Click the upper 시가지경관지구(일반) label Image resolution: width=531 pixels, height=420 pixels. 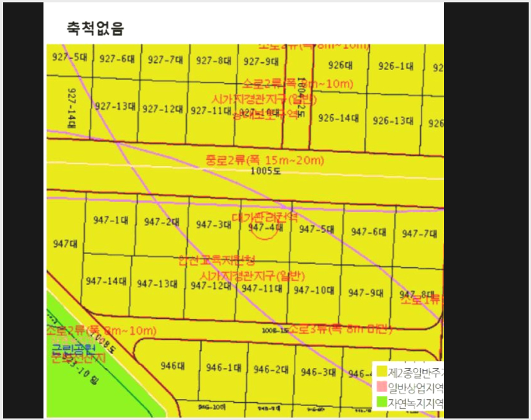tap(264, 99)
